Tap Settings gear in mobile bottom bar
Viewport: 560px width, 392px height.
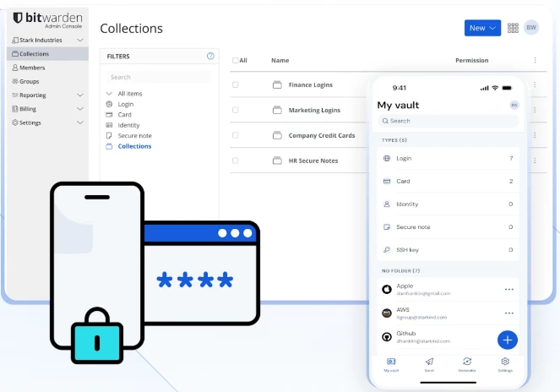505,363
